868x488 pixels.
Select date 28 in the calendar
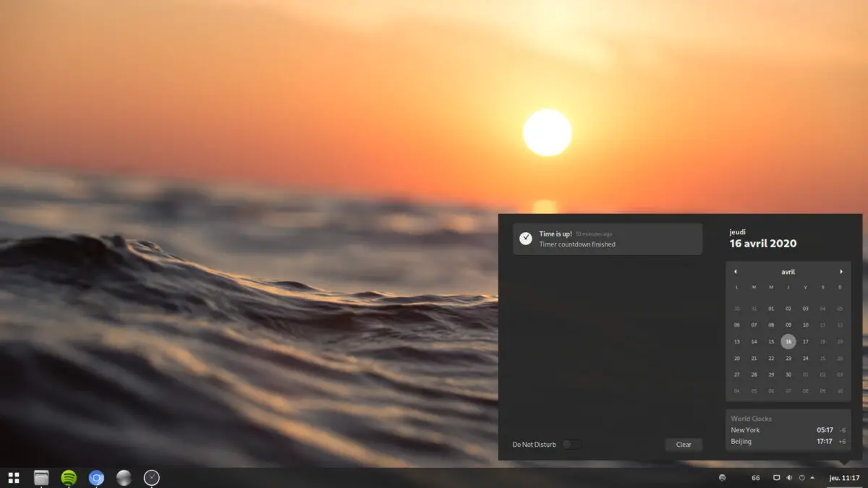pos(754,374)
